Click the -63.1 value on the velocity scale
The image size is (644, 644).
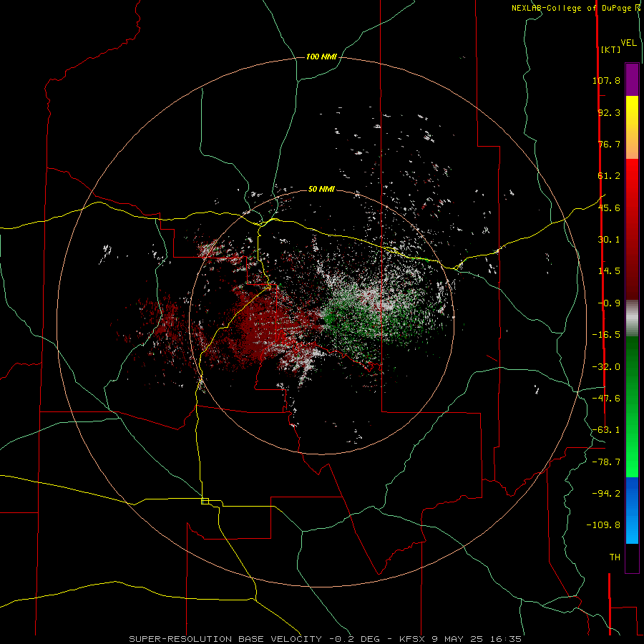click(606, 430)
